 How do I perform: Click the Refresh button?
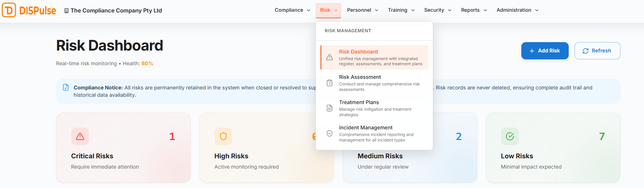[597, 51]
